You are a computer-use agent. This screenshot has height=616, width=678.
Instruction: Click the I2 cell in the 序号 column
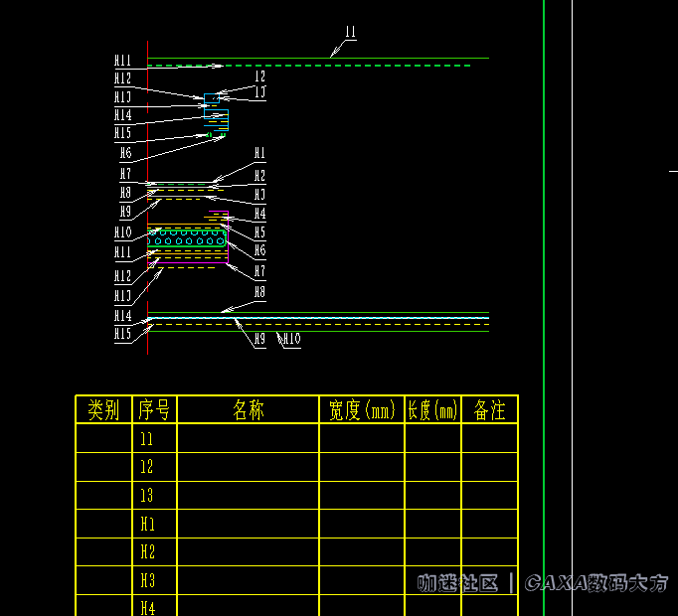[x=154, y=467]
